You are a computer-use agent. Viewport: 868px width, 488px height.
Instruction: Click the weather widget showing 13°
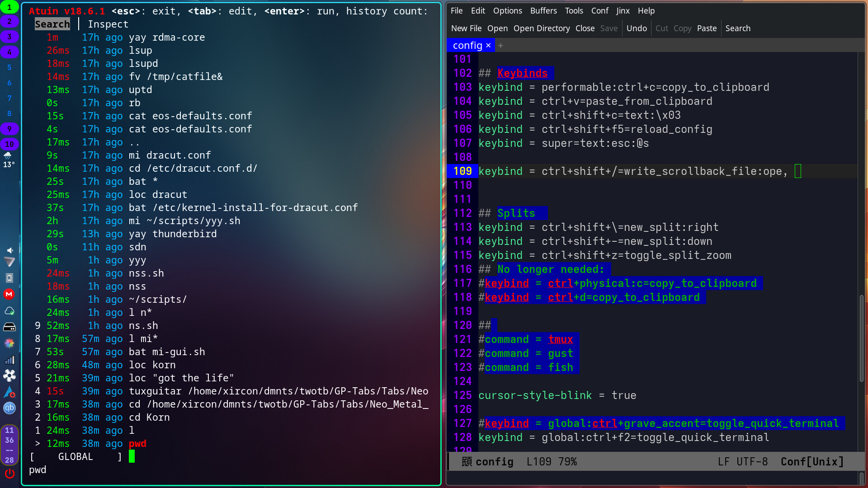click(x=9, y=160)
